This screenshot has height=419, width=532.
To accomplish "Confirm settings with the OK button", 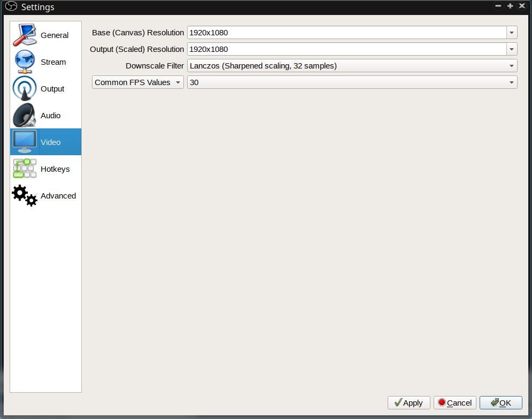I will pos(500,403).
